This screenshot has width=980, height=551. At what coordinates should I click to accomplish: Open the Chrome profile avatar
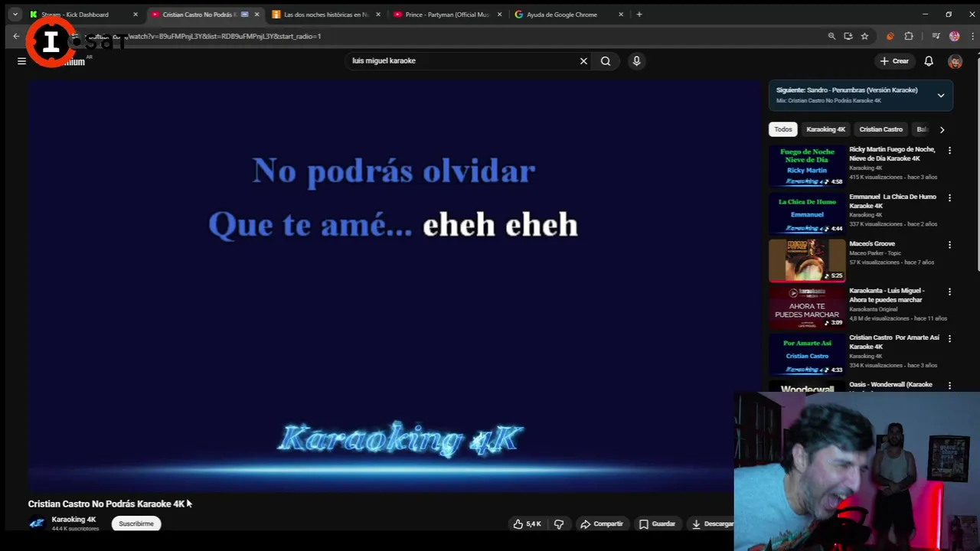[x=954, y=36]
